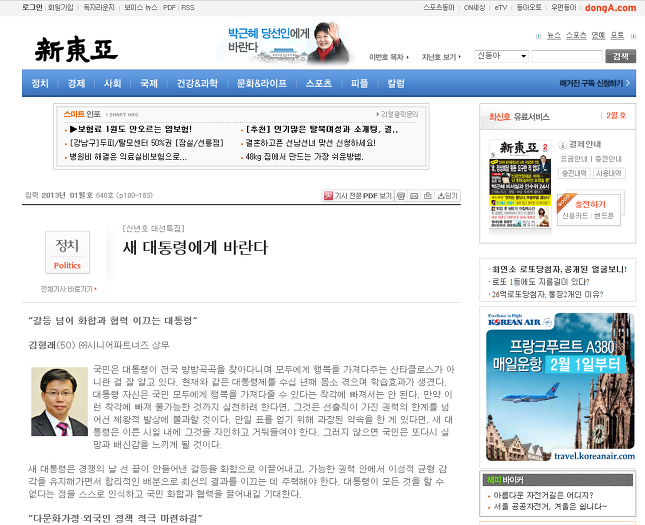Screen dimensions: 645x525
Task: Select the 정치 navigation tab
Action: (40, 84)
